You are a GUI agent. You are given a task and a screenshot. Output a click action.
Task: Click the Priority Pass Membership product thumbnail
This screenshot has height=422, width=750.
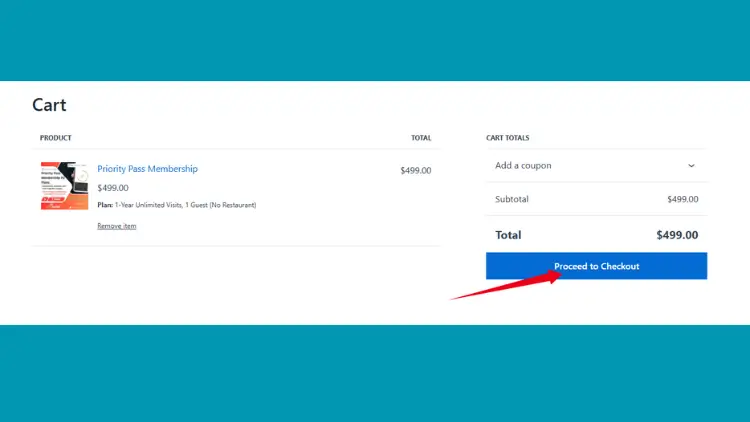(65, 186)
